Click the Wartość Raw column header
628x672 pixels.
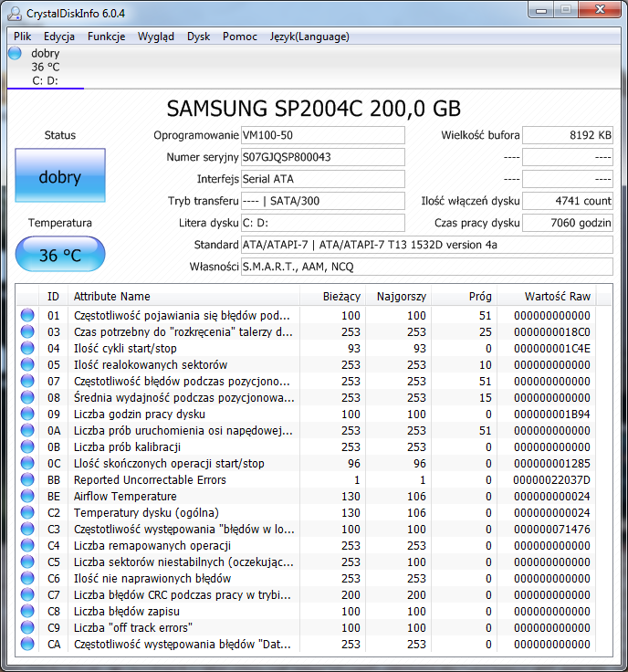click(x=546, y=296)
